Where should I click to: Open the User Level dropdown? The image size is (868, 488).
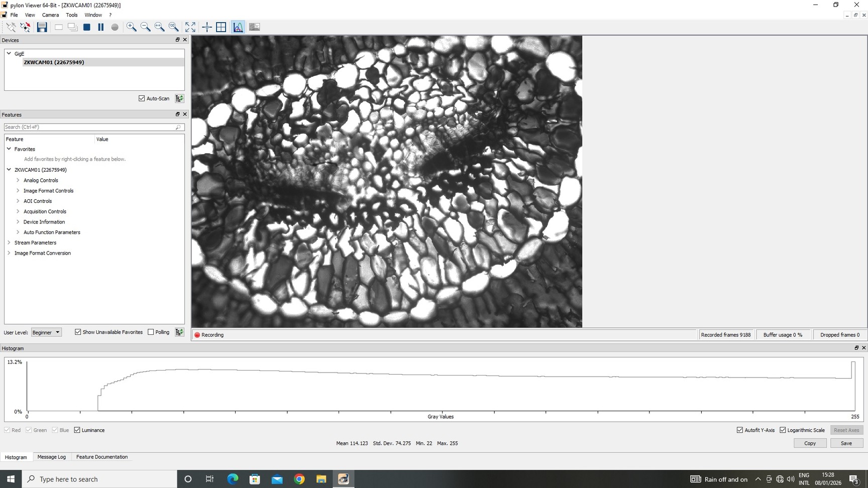pos(46,332)
